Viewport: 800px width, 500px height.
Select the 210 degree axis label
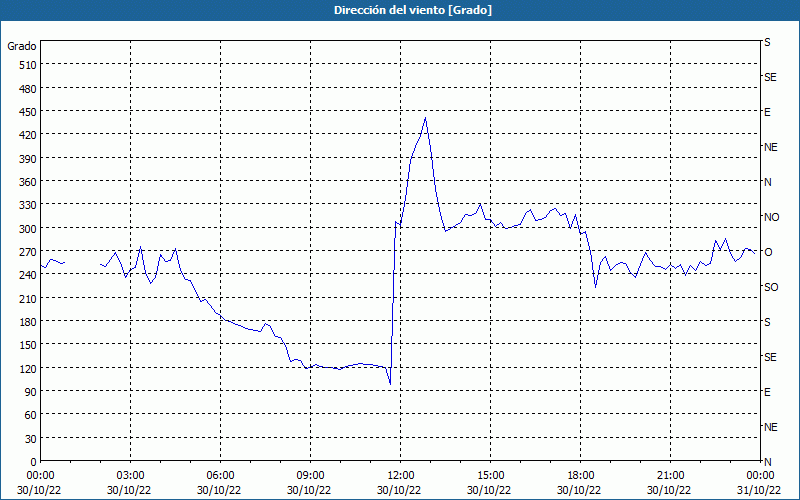(28, 298)
